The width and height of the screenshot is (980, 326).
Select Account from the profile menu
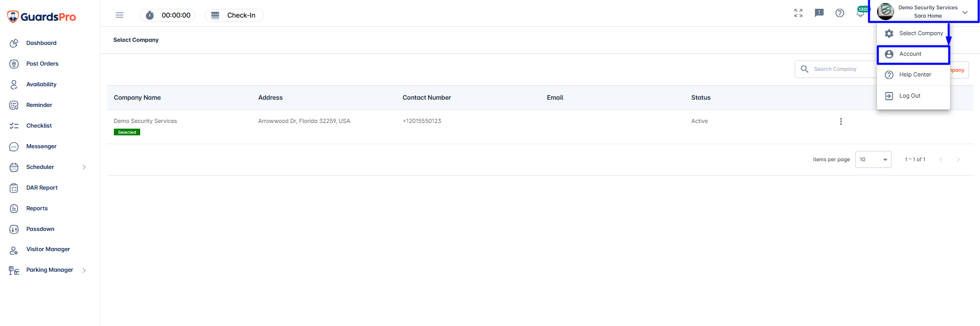[913, 54]
